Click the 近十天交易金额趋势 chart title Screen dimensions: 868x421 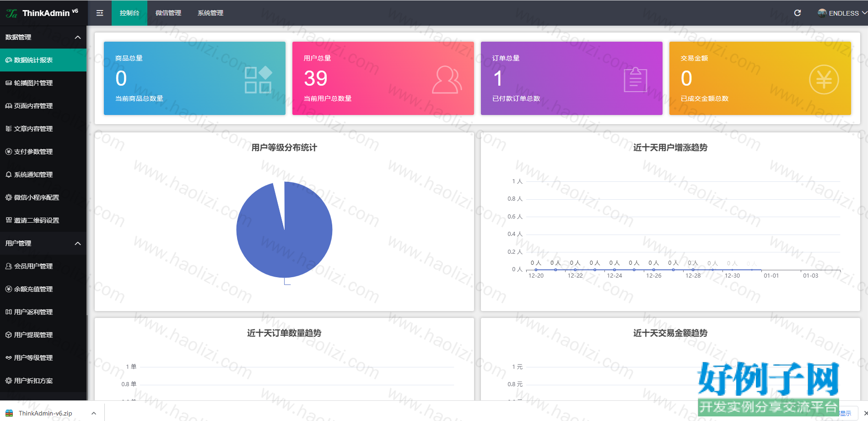tap(670, 333)
